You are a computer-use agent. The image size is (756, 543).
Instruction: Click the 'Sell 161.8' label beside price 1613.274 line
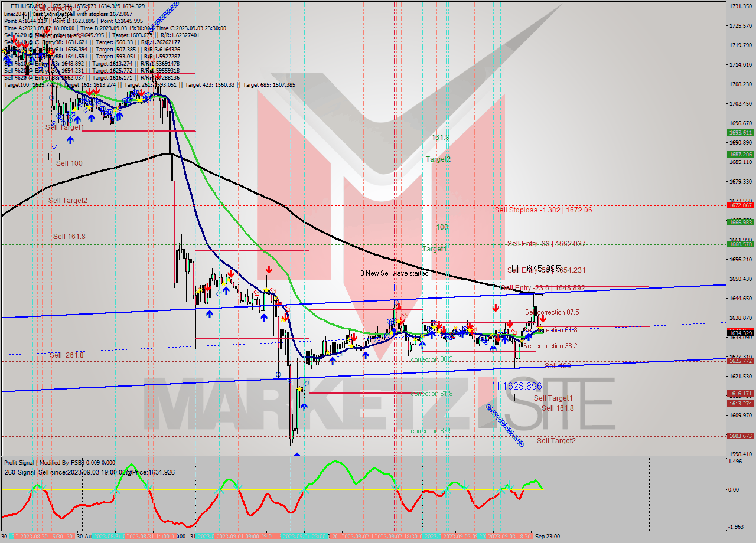pyautogui.click(x=558, y=408)
